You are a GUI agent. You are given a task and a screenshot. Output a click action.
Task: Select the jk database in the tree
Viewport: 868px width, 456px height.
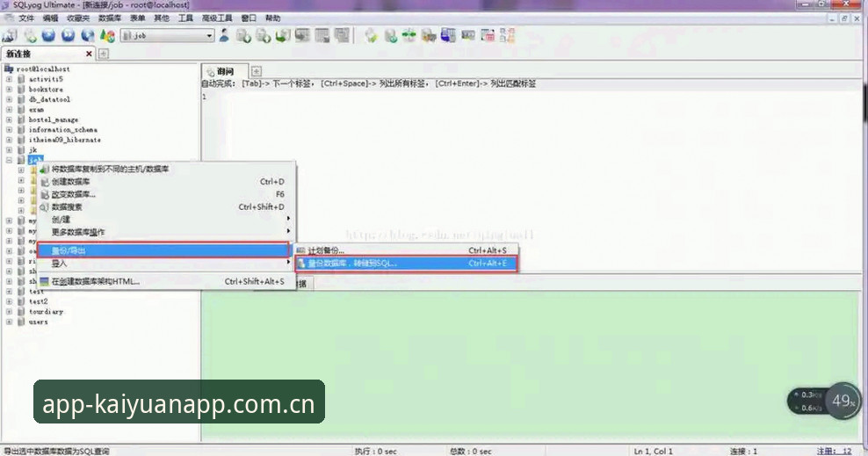[x=33, y=150]
